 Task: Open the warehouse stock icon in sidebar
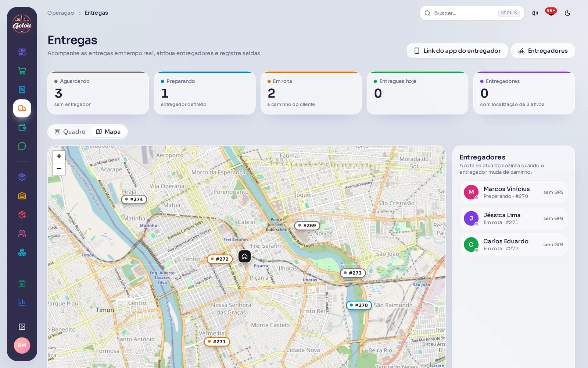(22, 196)
